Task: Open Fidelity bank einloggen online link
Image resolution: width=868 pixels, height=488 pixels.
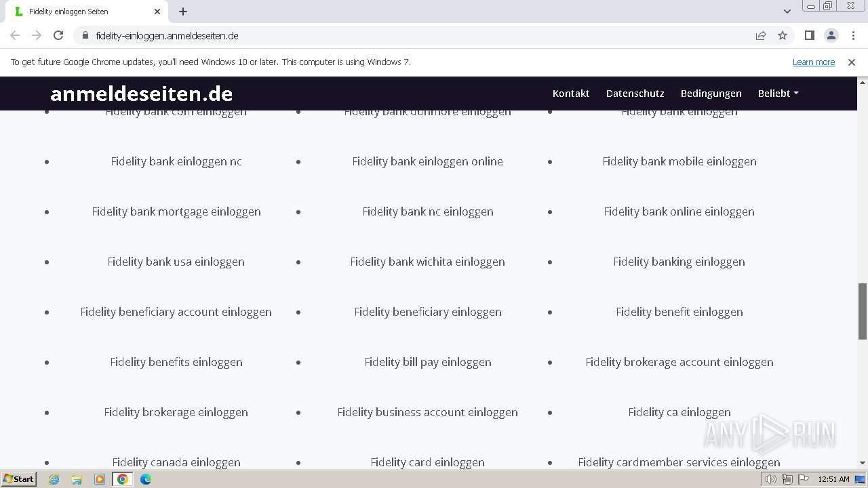Action: coord(428,161)
